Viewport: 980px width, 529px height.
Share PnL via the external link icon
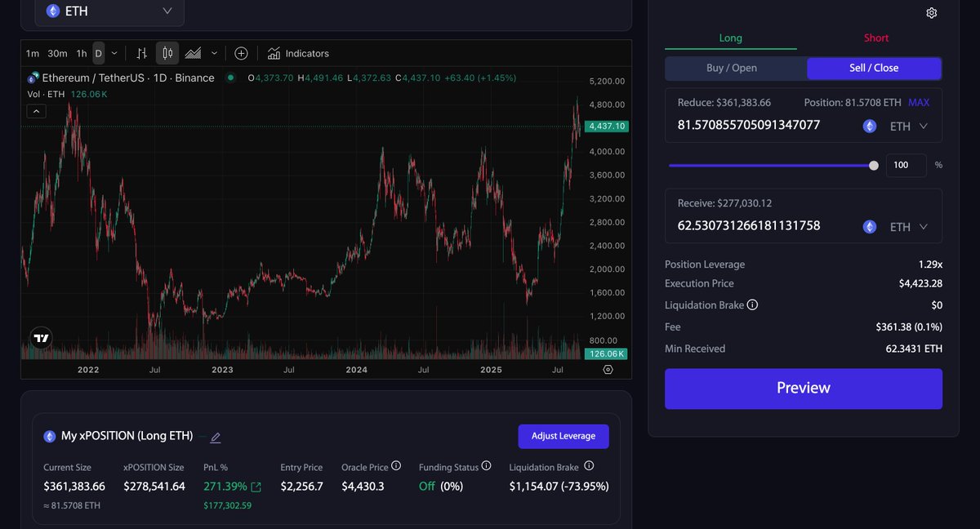click(256, 487)
